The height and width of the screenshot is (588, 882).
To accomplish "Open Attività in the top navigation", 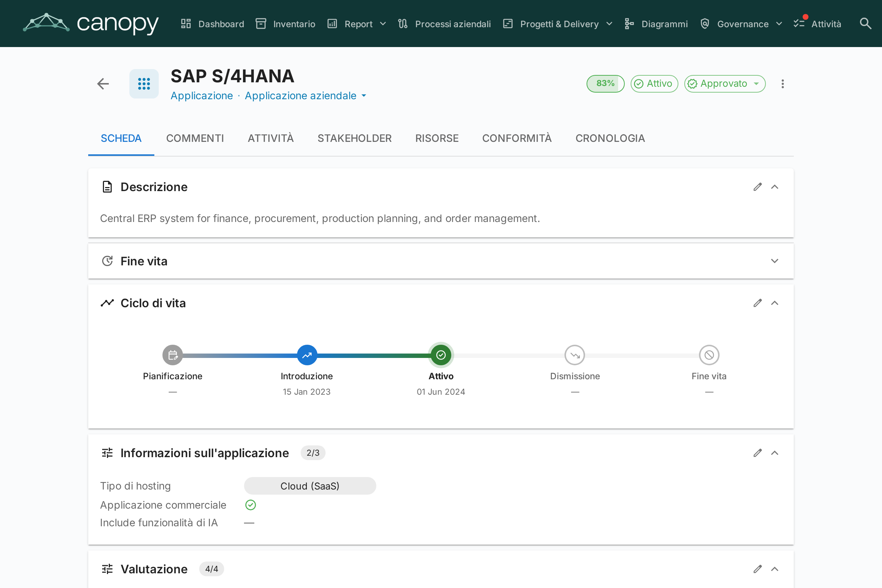I will 817,24.
